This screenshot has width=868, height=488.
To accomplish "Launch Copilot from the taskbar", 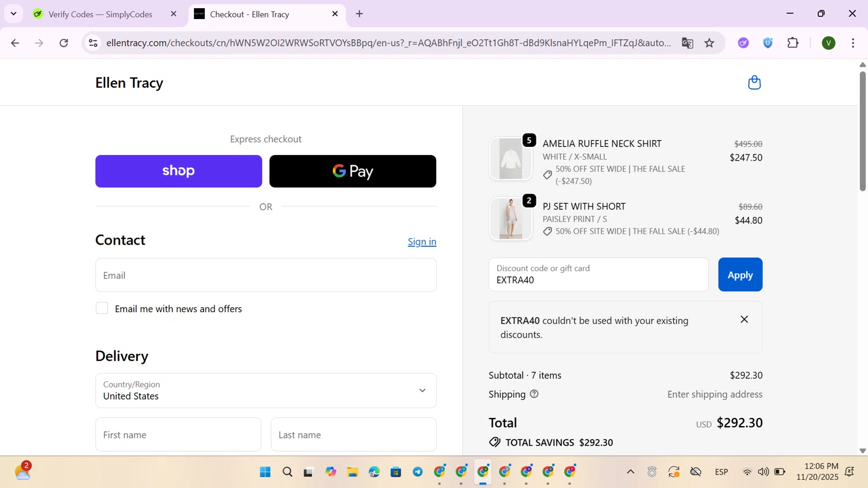I will pyautogui.click(x=330, y=472).
